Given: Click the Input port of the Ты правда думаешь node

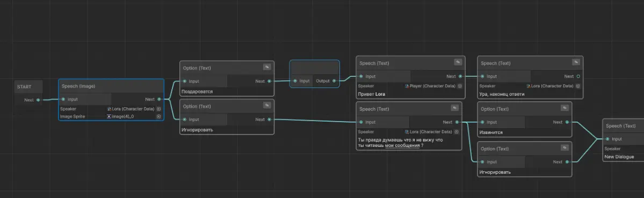Looking at the screenshot, I should pos(361,122).
